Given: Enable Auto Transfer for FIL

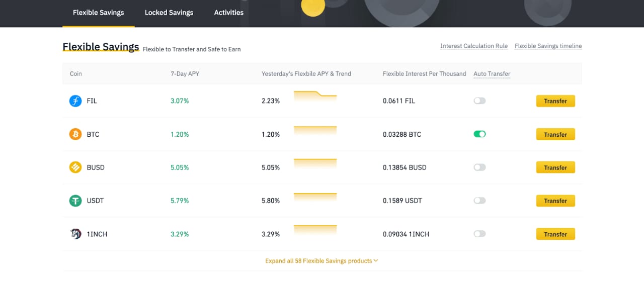Looking at the screenshot, I should [479, 101].
